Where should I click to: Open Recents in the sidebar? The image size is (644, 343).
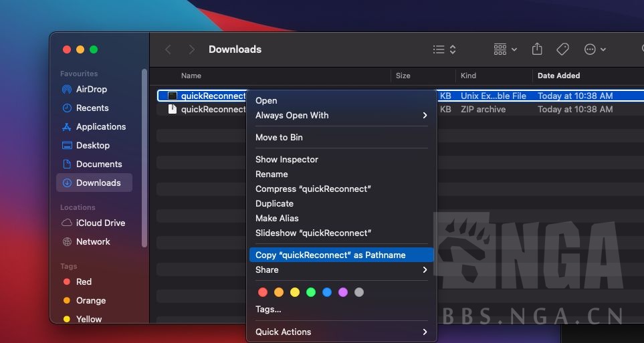92,108
